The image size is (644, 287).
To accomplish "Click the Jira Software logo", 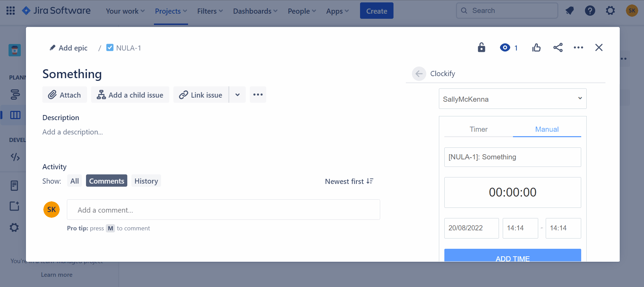I will [x=56, y=11].
